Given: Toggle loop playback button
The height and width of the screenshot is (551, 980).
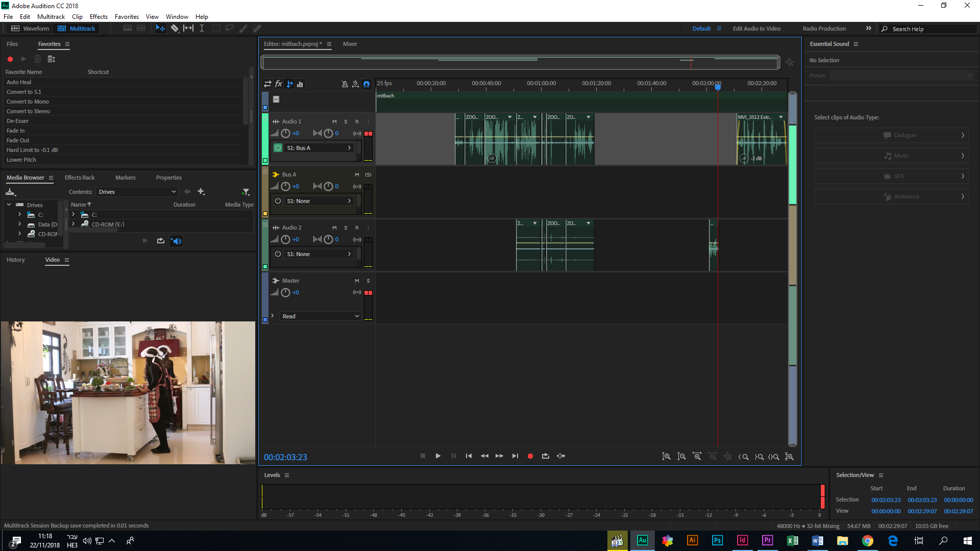Looking at the screenshot, I should pos(545,456).
